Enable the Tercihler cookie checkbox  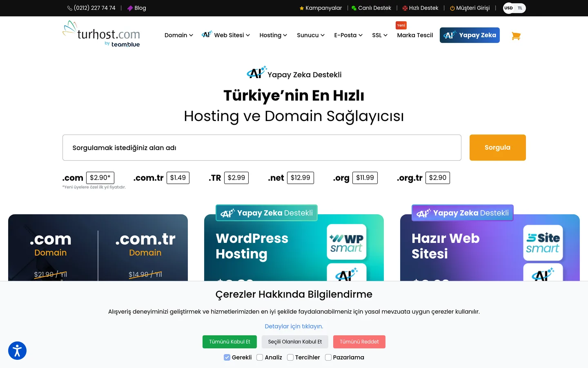(x=290, y=357)
